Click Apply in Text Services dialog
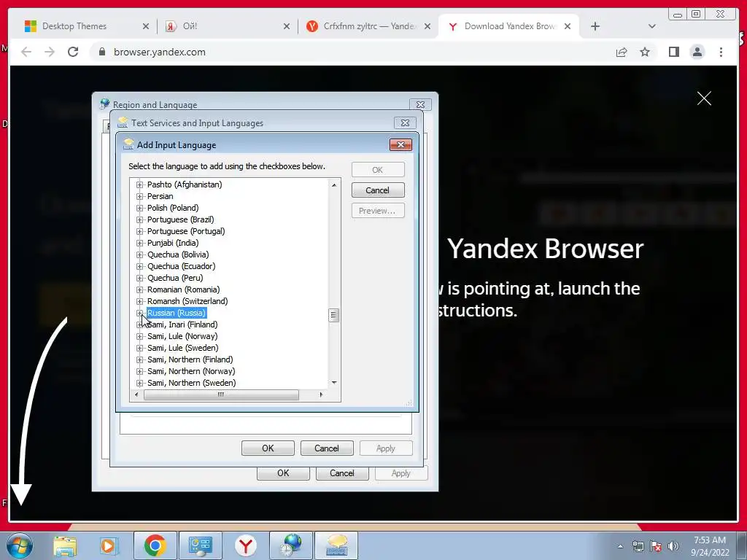 (x=386, y=448)
